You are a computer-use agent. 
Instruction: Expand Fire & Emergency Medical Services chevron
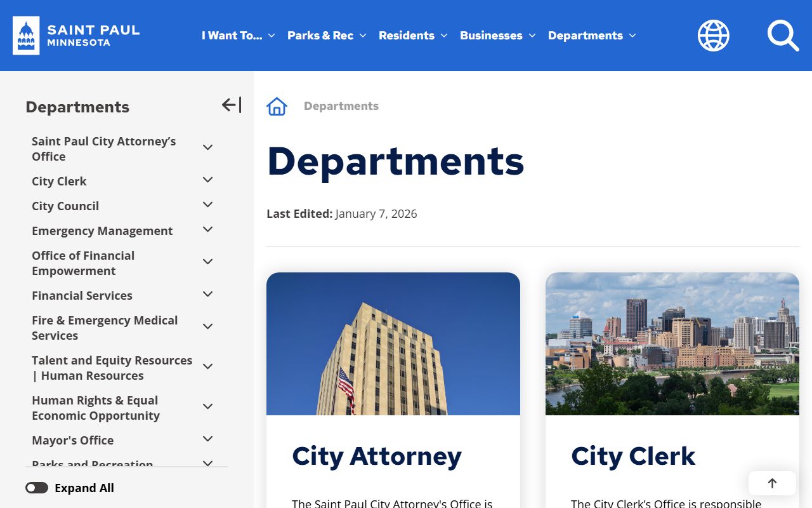pyautogui.click(x=207, y=326)
